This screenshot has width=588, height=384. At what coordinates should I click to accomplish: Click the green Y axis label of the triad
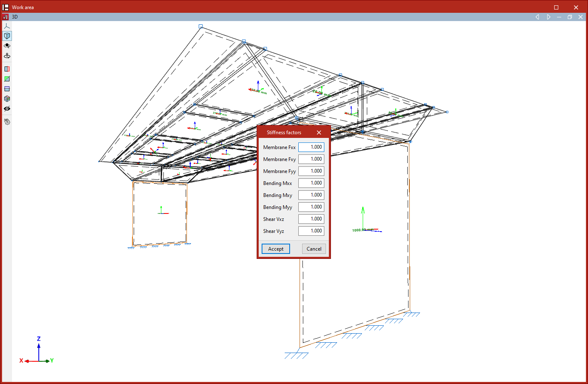tap(52, 360)
